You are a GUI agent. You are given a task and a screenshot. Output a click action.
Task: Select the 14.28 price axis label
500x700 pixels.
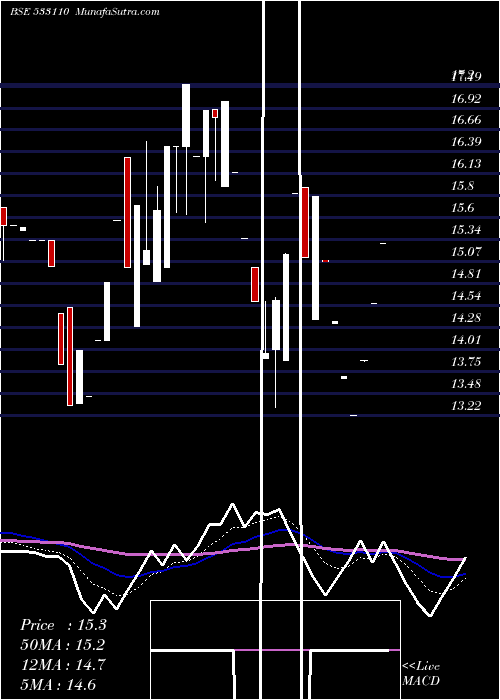pyautogui.click(x=466, y=318)
